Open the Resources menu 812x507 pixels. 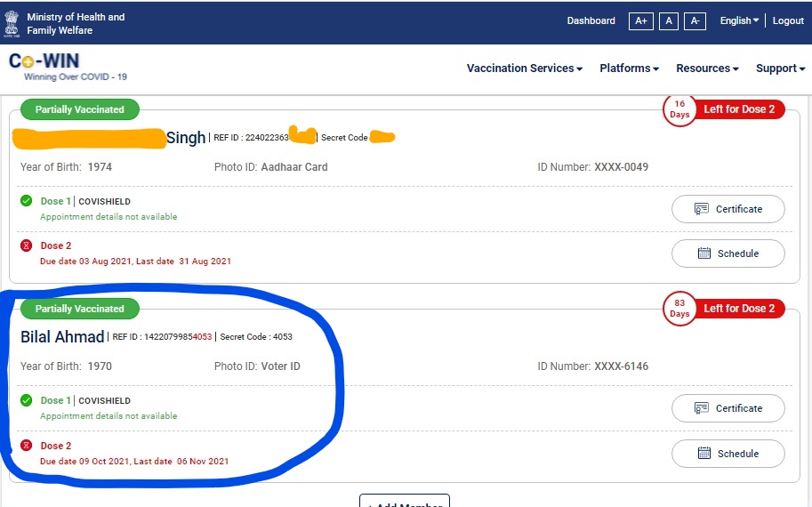coord(707,68)
